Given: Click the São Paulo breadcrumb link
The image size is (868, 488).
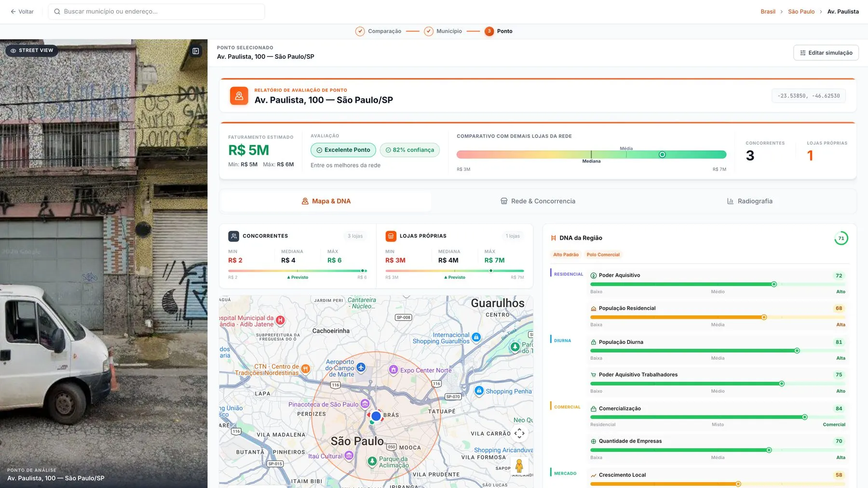Looking at the screenshot, I should point(801,12).
